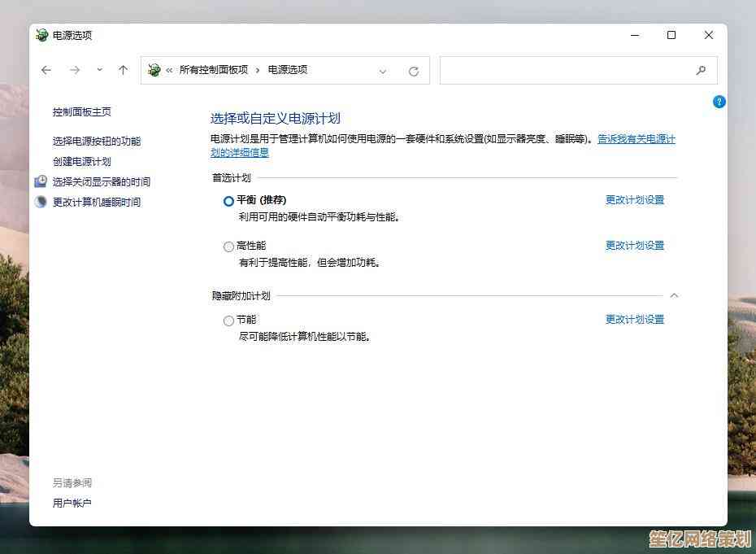This screenshot has width=756, height=554.
Task: Collapse the 隐藏附加计划 section
Action: pyautogui.click(x=673, y=296)
